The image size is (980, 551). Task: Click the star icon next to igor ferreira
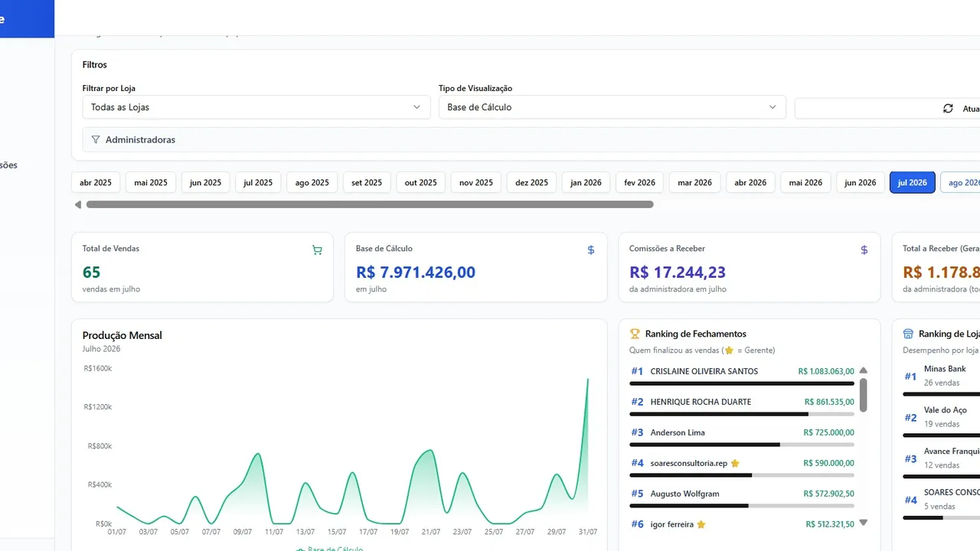click(x=701, y=524)
